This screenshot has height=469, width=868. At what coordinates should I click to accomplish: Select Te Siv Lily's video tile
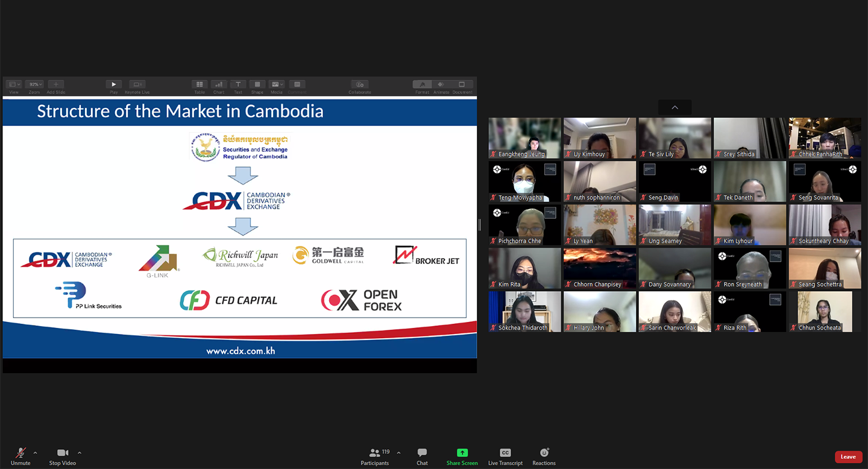tap(675, 138)
